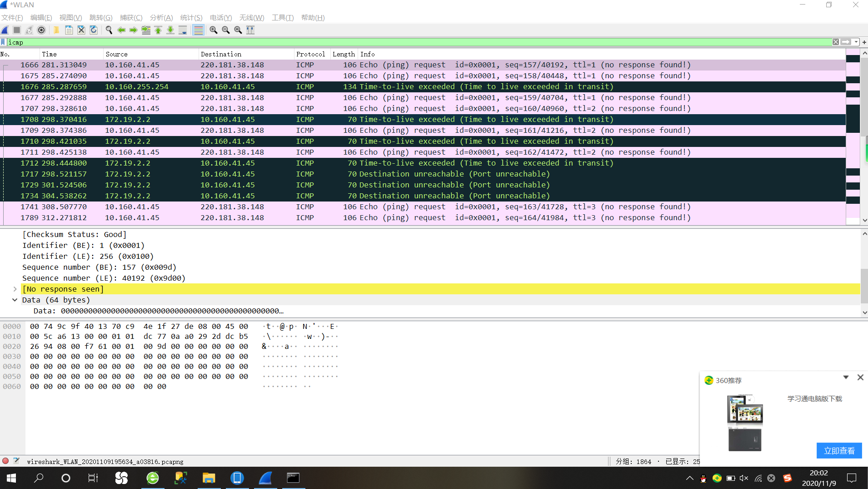The image size is (868, 489).
Task: Stop the running packet capture
Action: click(x=17, y=30)
